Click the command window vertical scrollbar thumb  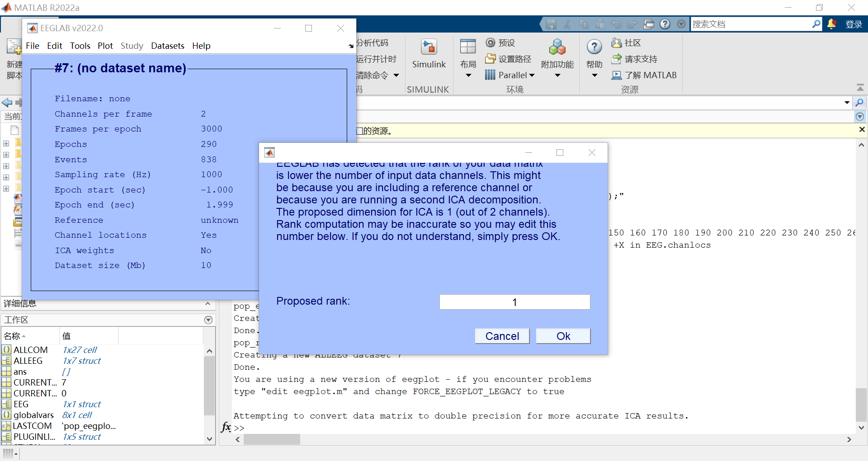coord(861,405)
